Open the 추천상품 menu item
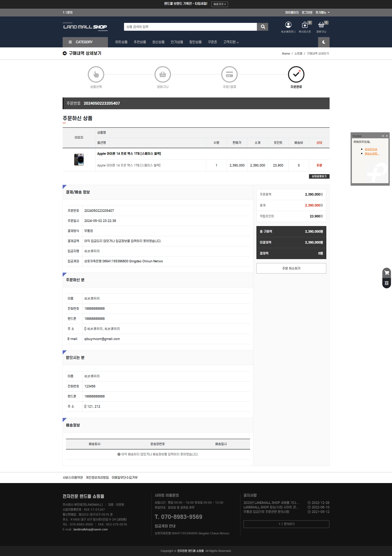Screen dimensions: 392x556 point(140,42)
